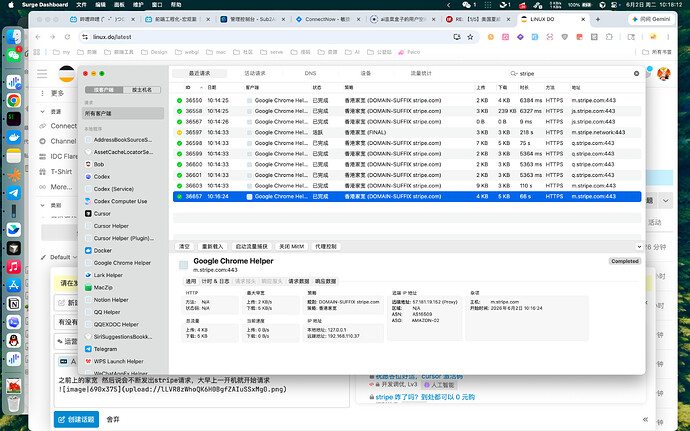Select request row 36603
Viewport: 690px width, 431px height.
click(x=407, y=186)
